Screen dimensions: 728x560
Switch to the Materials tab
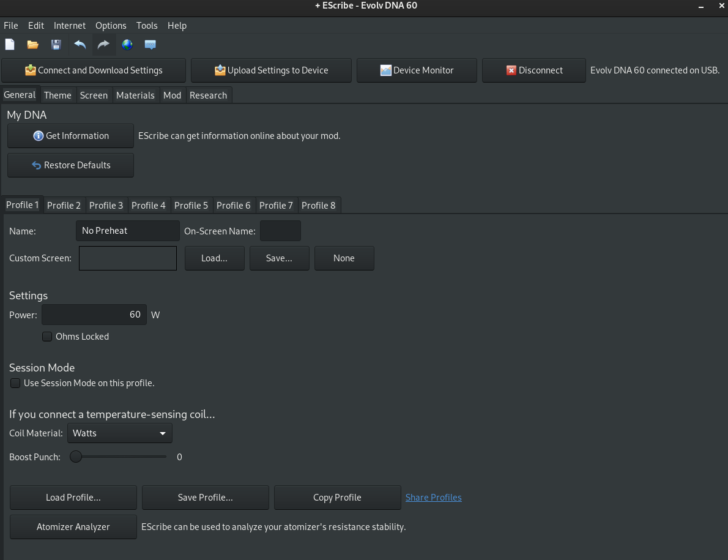135,95
